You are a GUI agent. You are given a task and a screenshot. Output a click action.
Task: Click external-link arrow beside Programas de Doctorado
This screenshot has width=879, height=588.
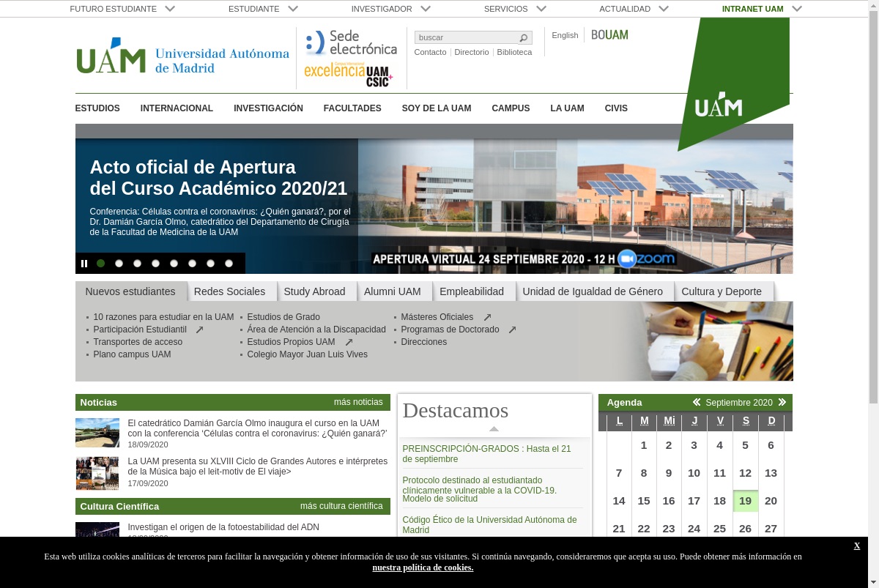click(512, 330)
